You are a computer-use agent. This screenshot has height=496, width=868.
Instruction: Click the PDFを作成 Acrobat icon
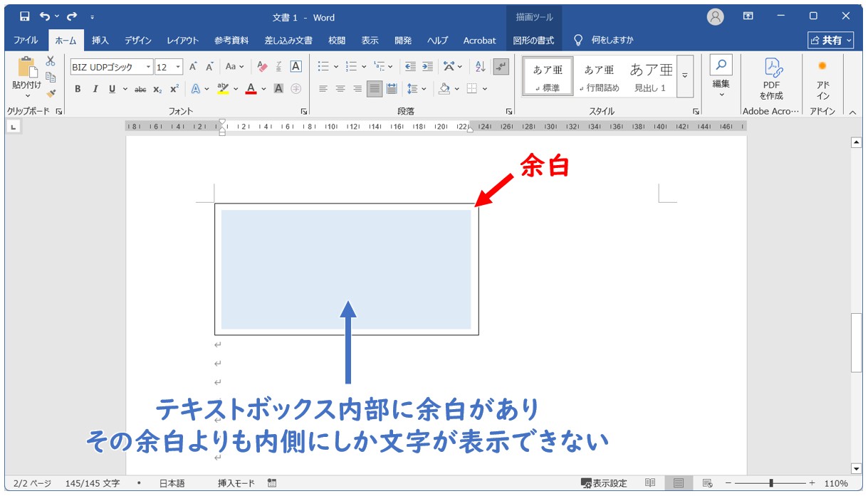pos(772,68)
